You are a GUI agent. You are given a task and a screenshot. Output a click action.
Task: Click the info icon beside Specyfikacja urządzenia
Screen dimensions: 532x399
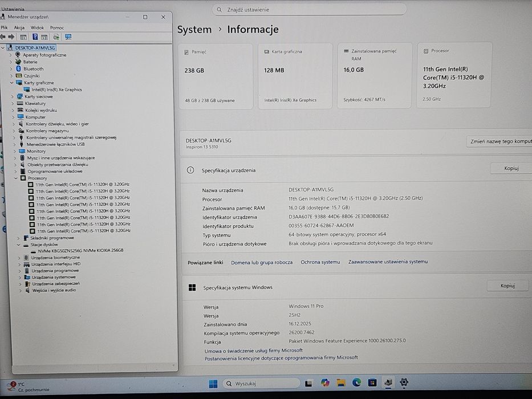click(x=190, y=170)
